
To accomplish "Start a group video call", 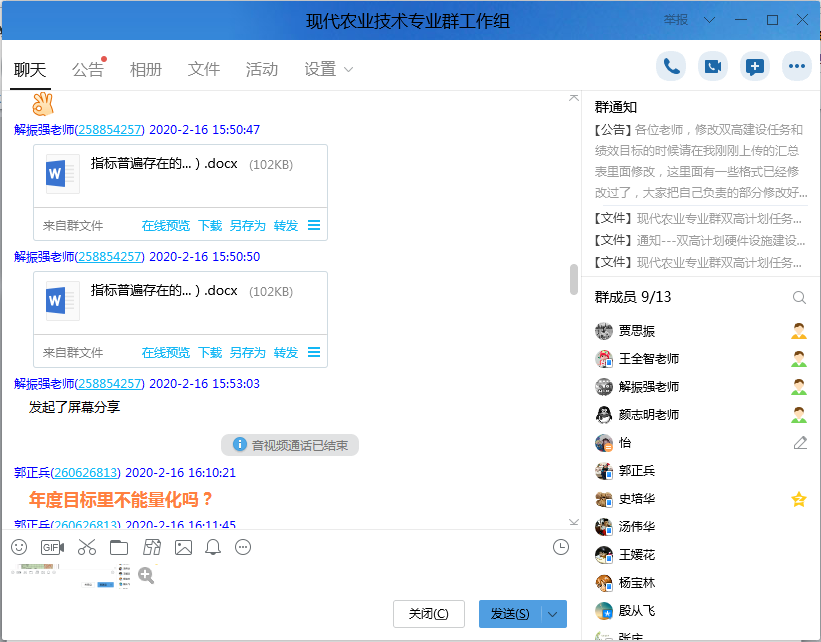I will [713, 66].
